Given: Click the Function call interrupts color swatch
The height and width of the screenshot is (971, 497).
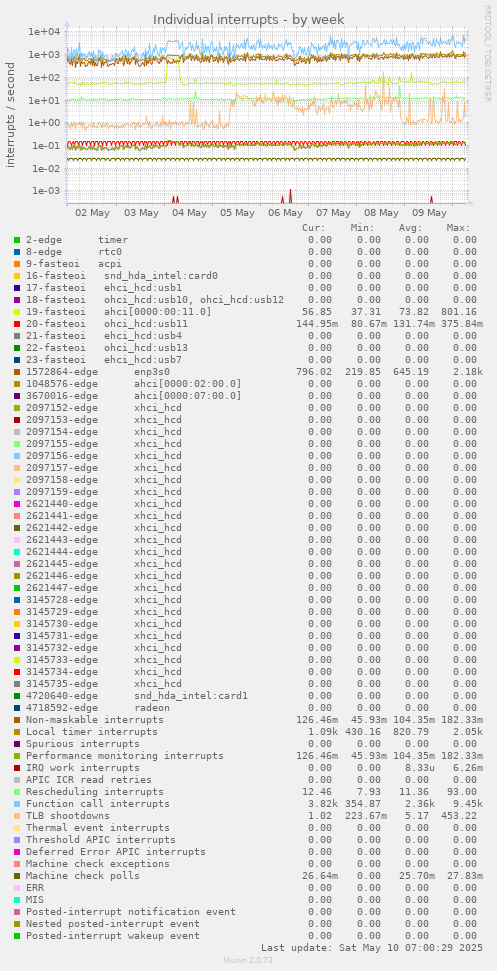Looking at the screenshot, I should point(17,804).
